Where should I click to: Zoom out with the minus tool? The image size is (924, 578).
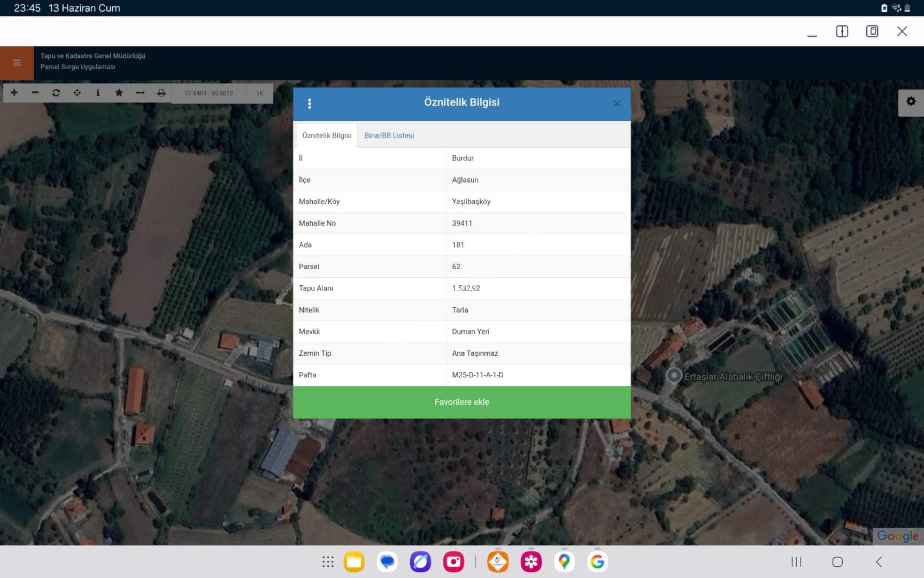coord(35,93)
